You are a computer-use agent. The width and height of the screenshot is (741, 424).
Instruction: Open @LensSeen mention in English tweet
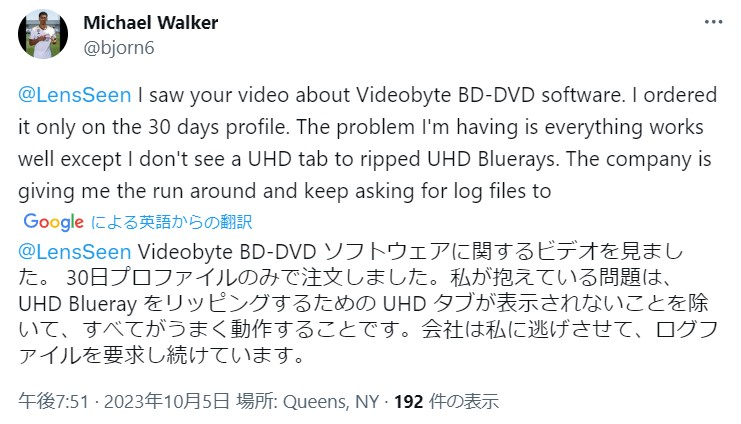75,95
